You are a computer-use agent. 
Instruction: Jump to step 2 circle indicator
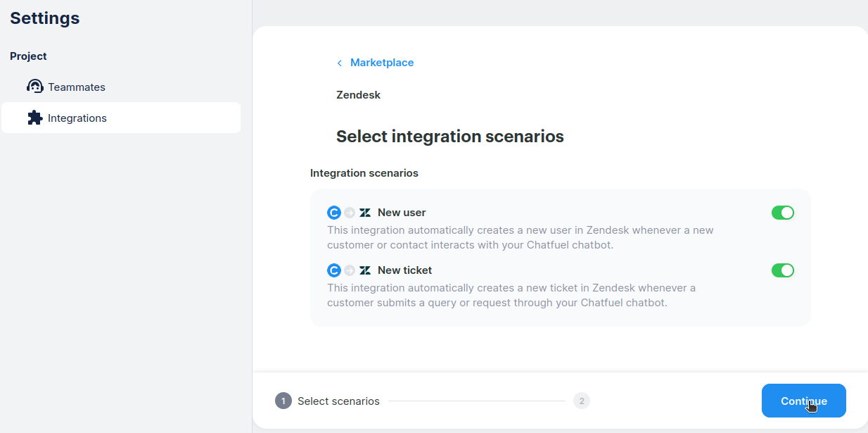(x=581, y=401)
